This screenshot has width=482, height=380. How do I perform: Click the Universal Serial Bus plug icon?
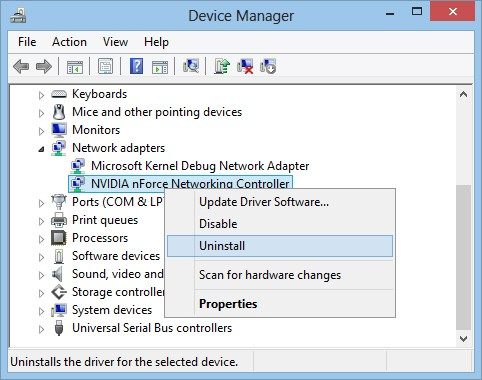(59, 328)
